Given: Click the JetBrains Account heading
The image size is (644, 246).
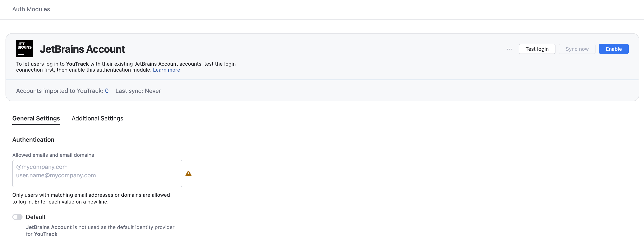Looking at the screenshot, I should 82,49.
